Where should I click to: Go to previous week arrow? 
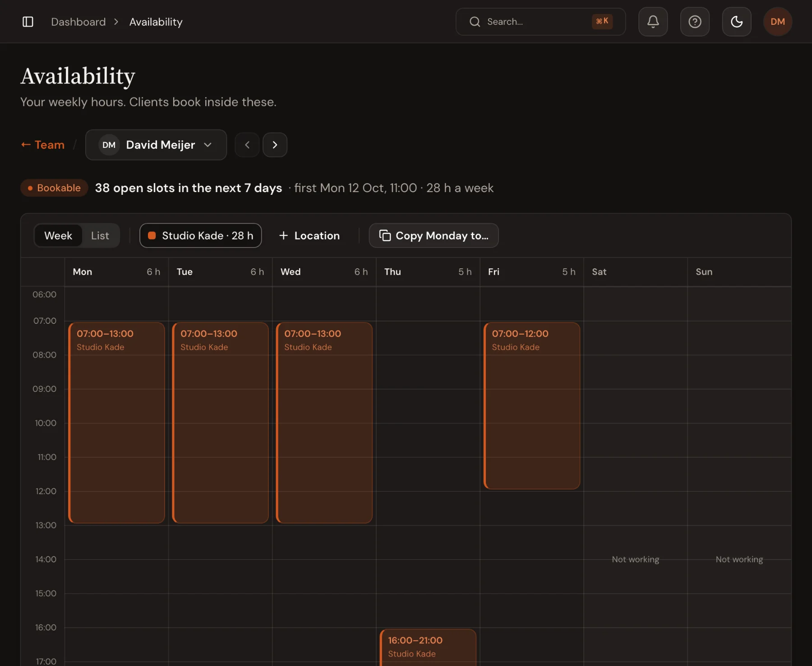click(x=247, y=145)
